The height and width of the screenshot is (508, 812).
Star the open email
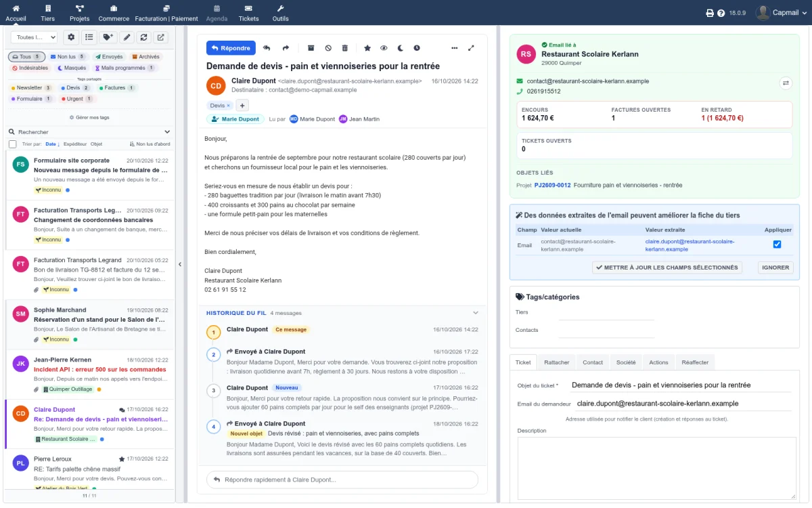(x=367, y=48)
